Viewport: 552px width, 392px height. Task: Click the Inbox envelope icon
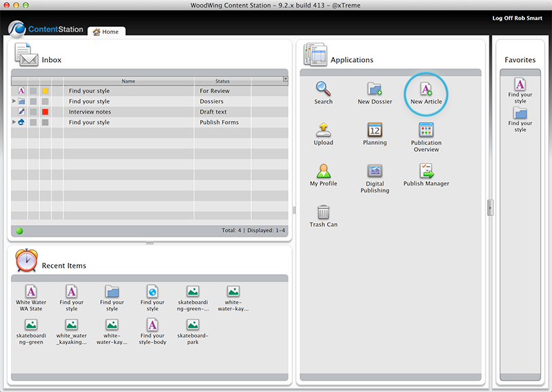(x=26, y=55)
